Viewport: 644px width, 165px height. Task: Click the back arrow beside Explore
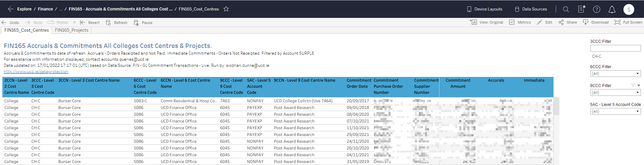point(10,9)
